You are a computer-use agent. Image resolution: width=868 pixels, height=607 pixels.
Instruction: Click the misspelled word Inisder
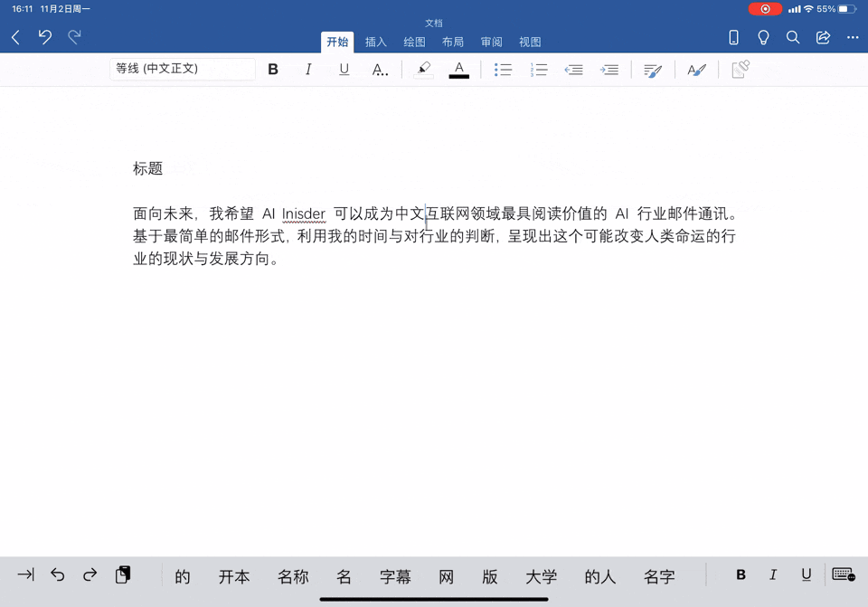tap(304, 213)
